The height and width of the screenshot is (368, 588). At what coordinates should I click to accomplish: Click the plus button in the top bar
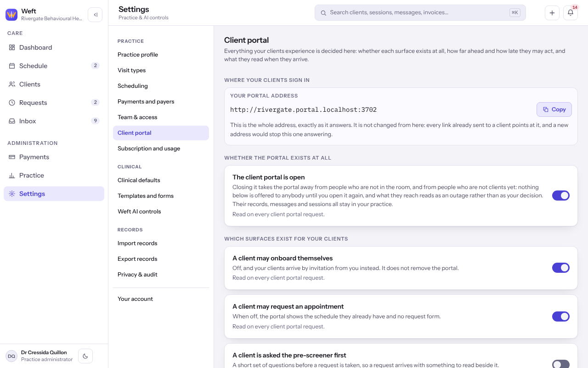point(552,13)
